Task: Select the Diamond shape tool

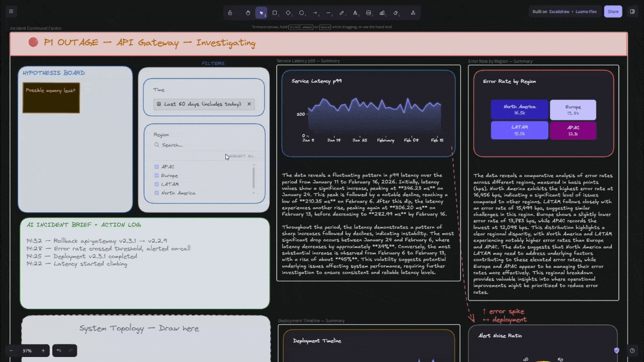Action: (x=288, y=13)
